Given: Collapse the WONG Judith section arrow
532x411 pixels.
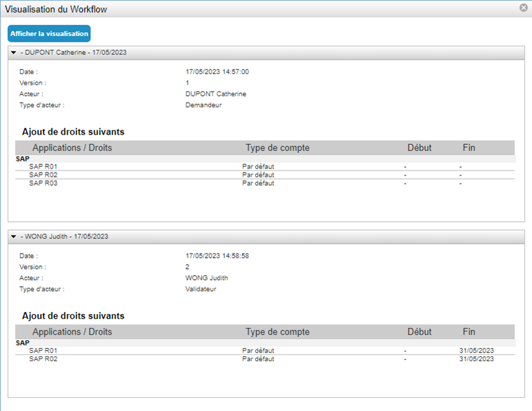Looking at the screenshot, I should (14, 237).
